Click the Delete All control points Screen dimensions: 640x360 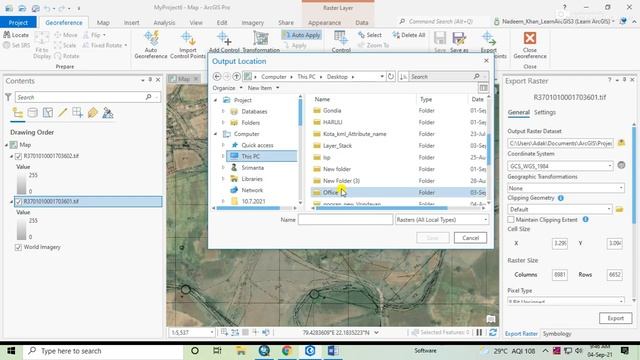tap(409, 35)
